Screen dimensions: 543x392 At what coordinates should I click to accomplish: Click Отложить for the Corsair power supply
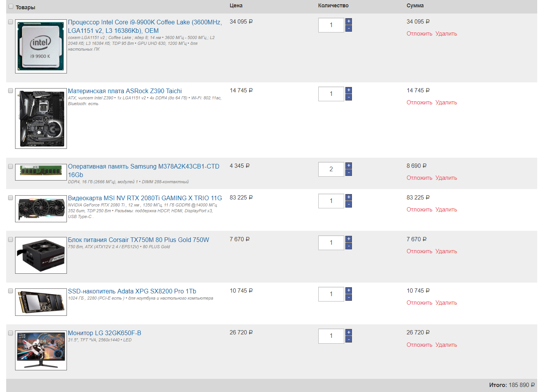coord(419,251)
